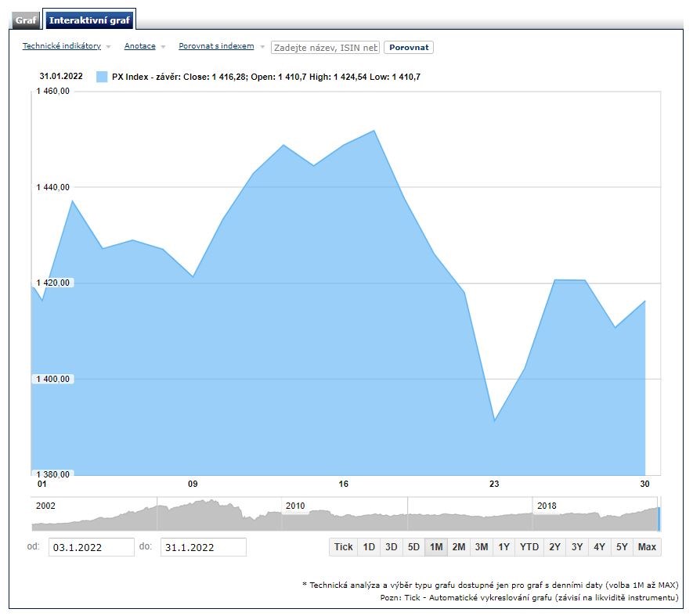The image size is (693, 616).
Task: Set chart range to 5D
Action: pos(413,547)
